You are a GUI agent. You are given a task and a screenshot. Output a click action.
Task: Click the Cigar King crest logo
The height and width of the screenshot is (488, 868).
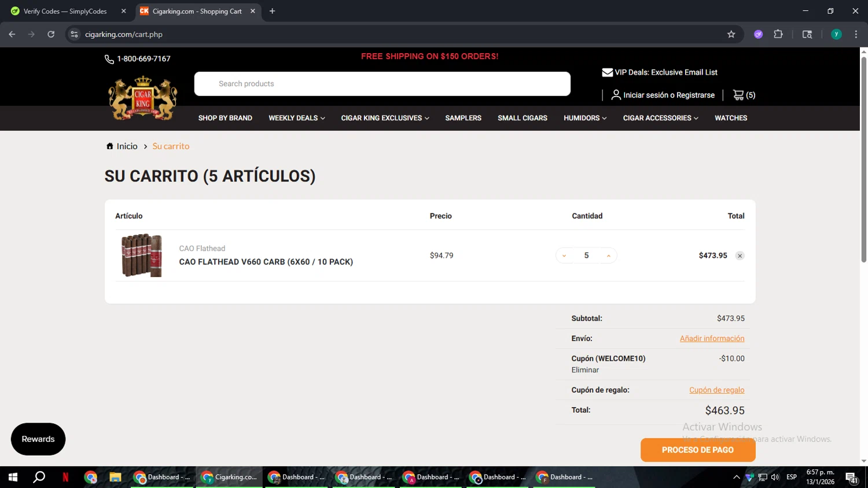point(142,98)
